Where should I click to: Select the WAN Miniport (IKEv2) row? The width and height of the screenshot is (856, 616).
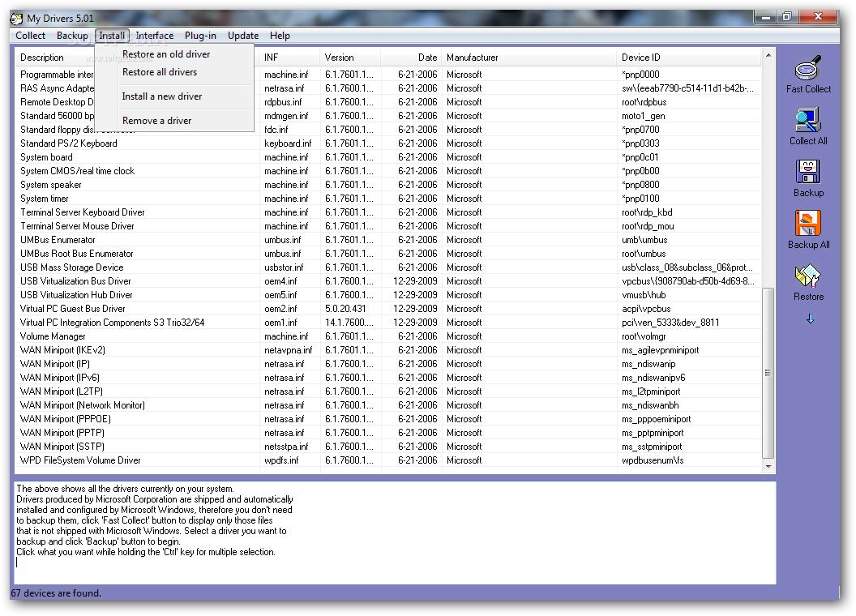coord(388,350)
